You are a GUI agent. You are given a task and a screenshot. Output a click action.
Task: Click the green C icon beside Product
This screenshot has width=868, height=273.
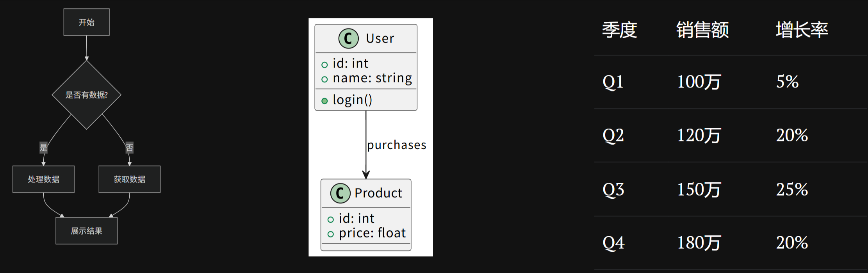340,193
